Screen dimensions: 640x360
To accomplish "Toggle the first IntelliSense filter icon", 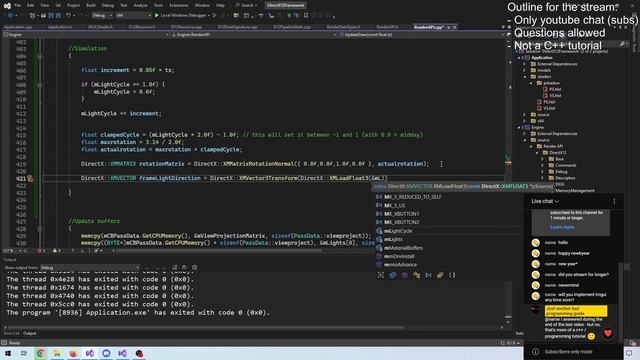I will point(381,275).
